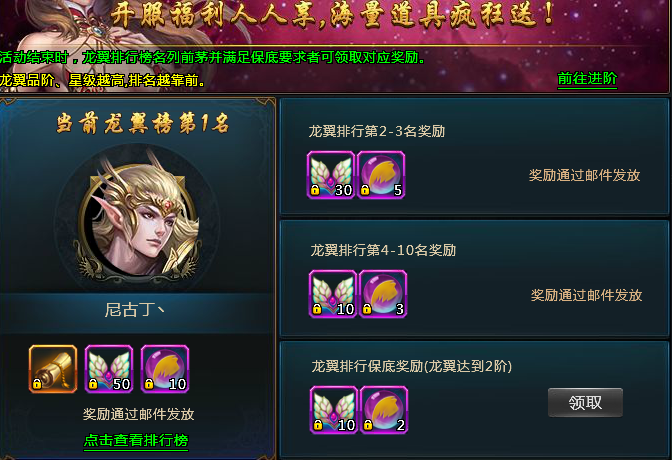Select wing icon in 龙翼排行第4-10名奖励 row
This screenshot has height=460, width=672.
coord(333,294)
